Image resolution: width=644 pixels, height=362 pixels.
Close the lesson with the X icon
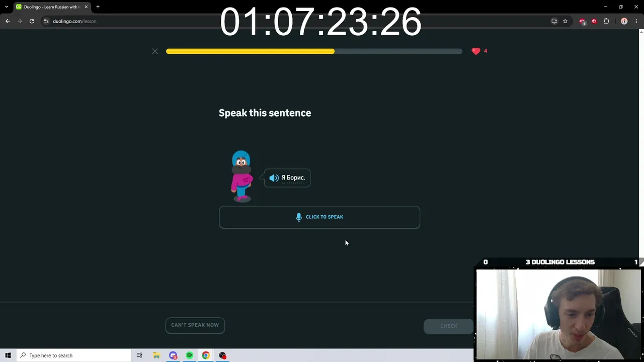point(155,51)
